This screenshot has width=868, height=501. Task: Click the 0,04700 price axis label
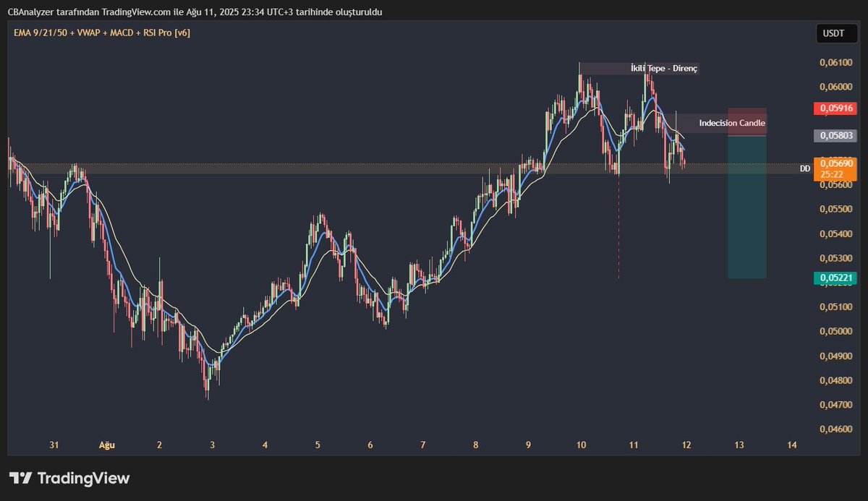pos(835,405)
